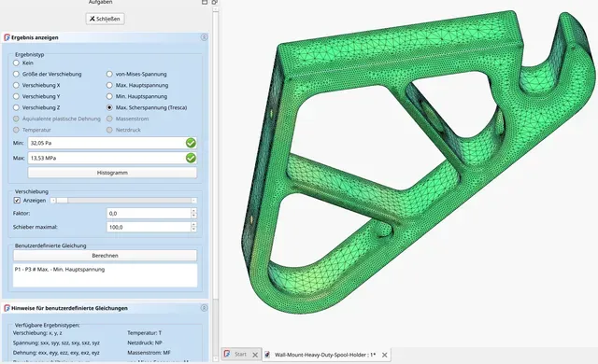This screenshot has height=364, width=598.
Task: Click the Schließen button
Action: (105, 19)
